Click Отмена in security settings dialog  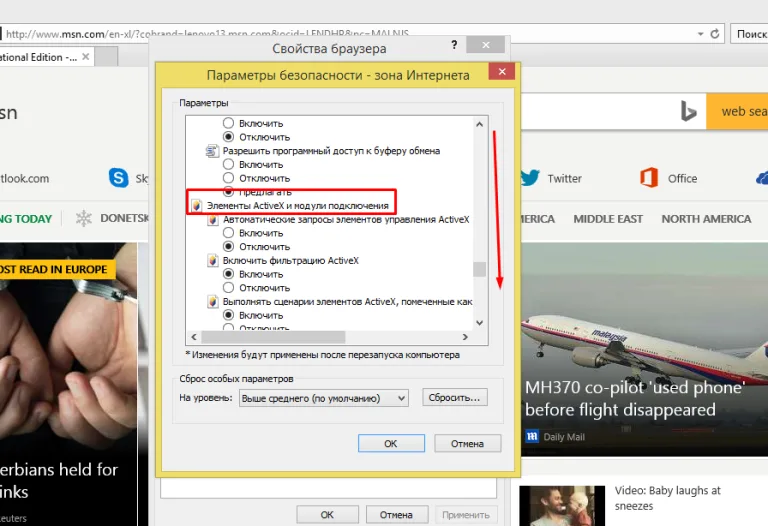tap(467, 443)
